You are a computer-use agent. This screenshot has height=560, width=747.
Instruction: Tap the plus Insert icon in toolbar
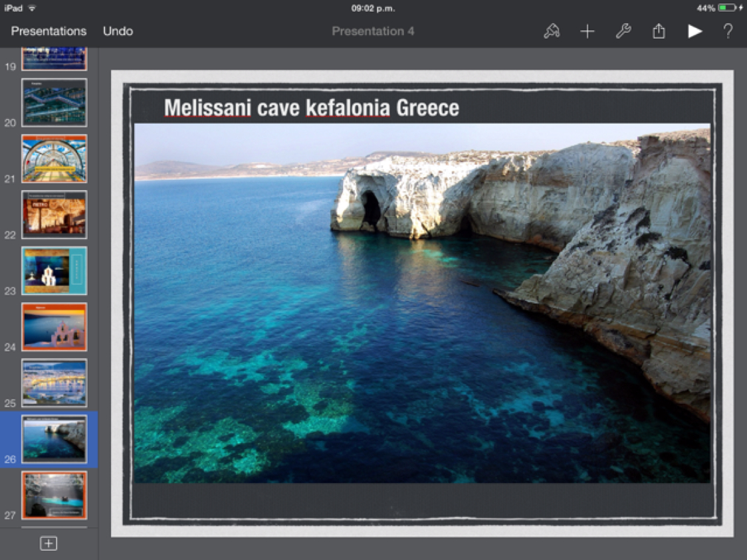point(587,31)
